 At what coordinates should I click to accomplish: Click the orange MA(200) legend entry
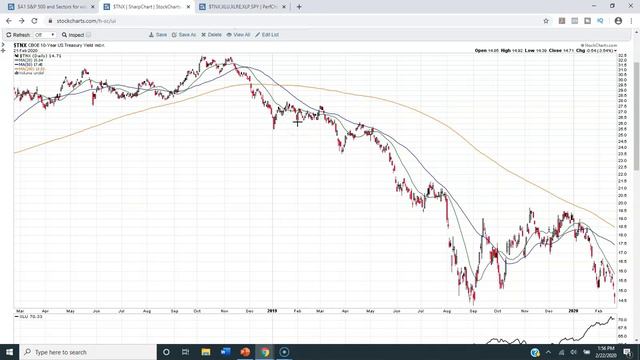(30, 69)
